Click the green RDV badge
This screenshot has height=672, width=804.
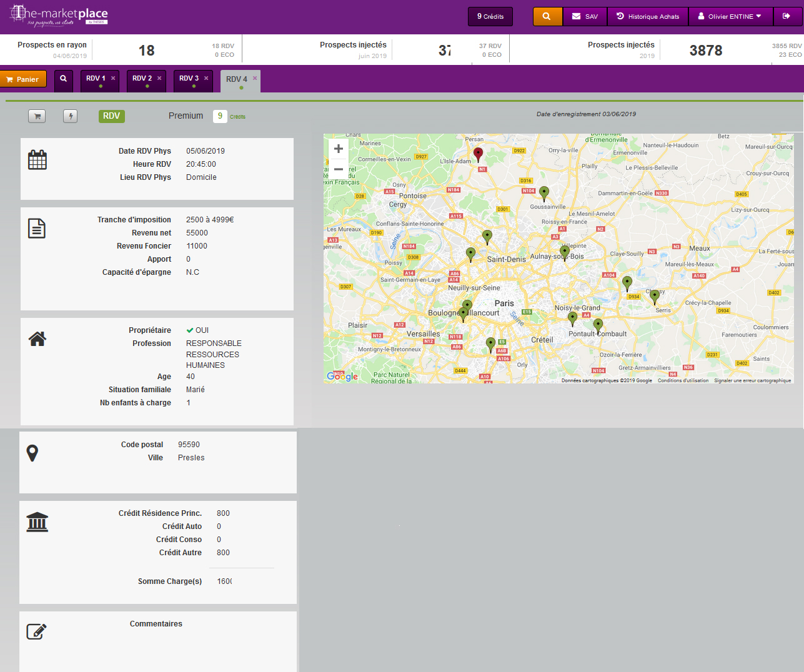[x=112, y=116]
